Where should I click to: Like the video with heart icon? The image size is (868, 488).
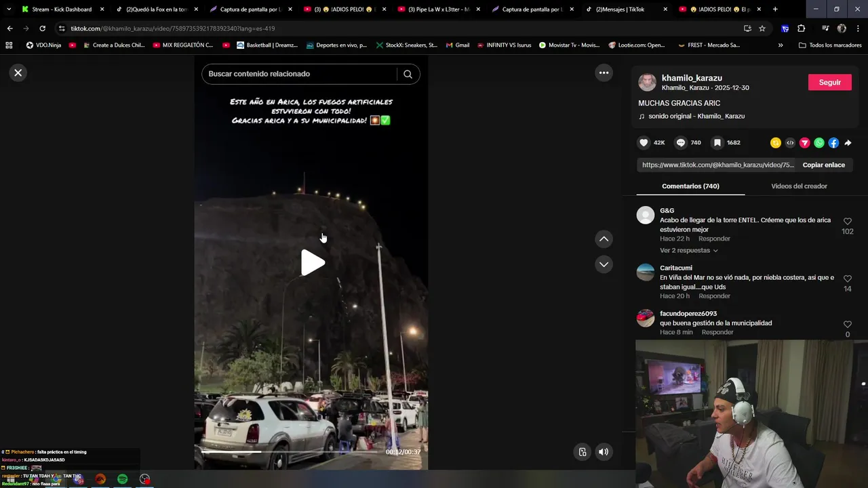(644, 143)
